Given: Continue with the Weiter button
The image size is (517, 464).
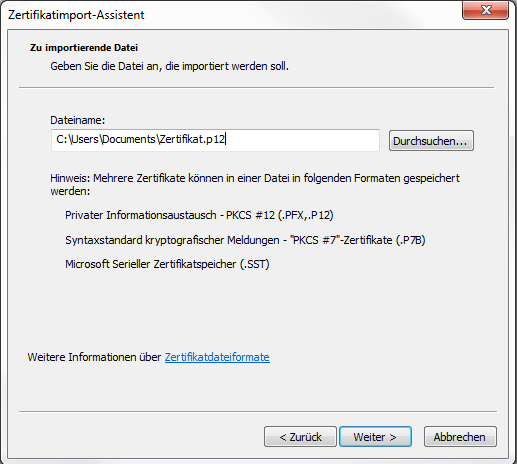Looking at the screenshot, I should (375, 437).
